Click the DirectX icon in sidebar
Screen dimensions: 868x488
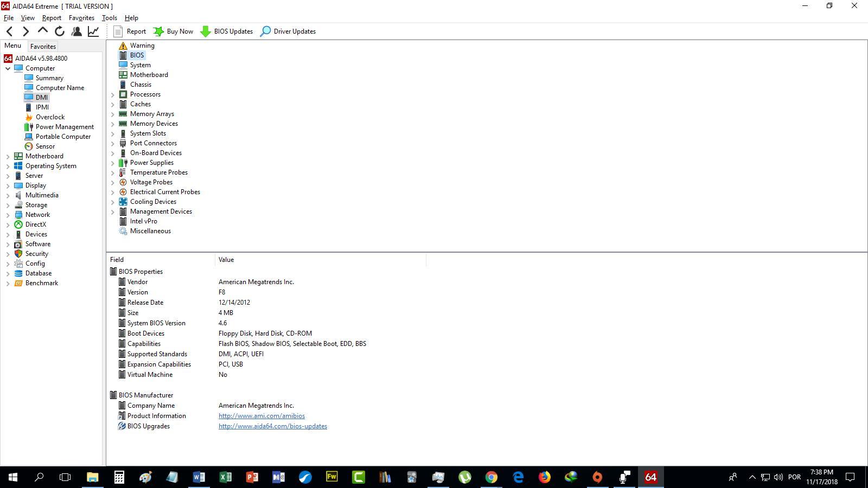(x=18, y=224)
